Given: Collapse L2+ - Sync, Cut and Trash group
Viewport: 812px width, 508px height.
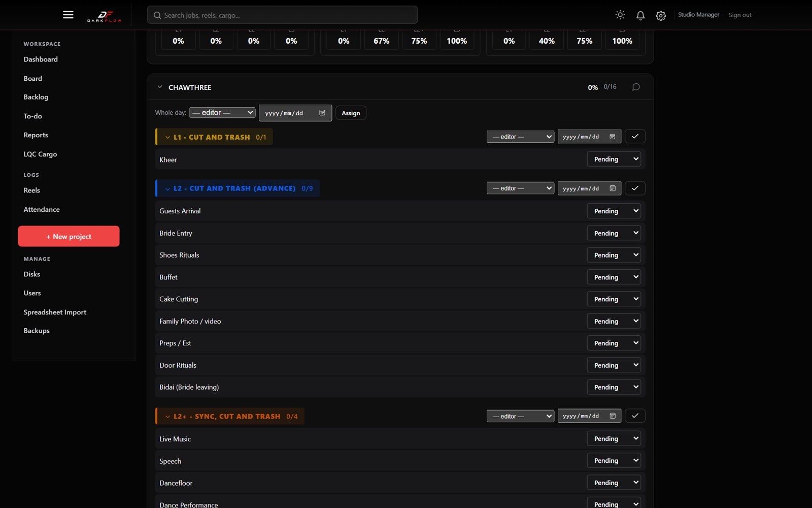Looking at the screenshot, I should point(167,417).
